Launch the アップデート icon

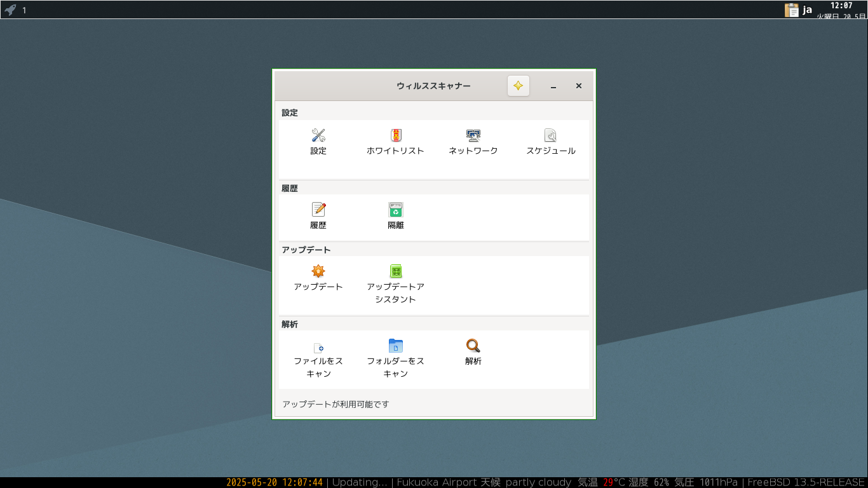tap(318, 271)
